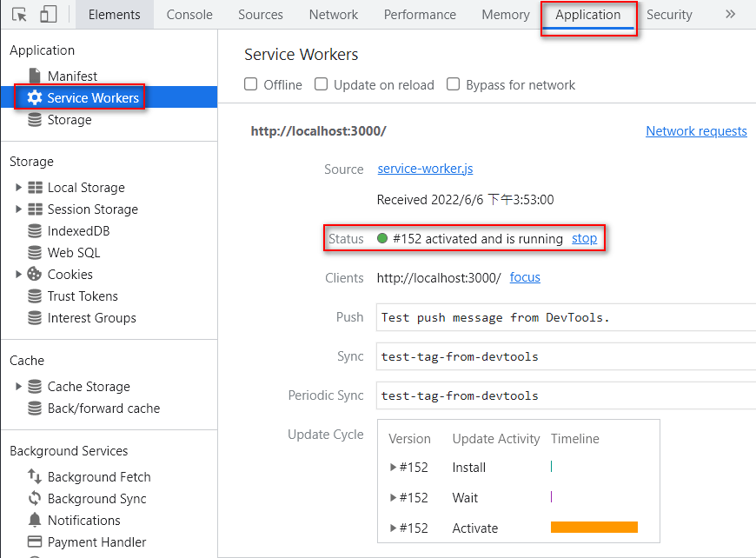Select the IndexedDB storage icon
Viewport: 756px width, 558px height.
pos(36,231)
